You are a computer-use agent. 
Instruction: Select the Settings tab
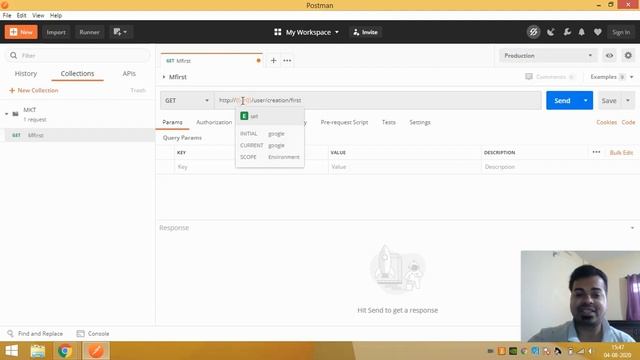click(420, 122)
